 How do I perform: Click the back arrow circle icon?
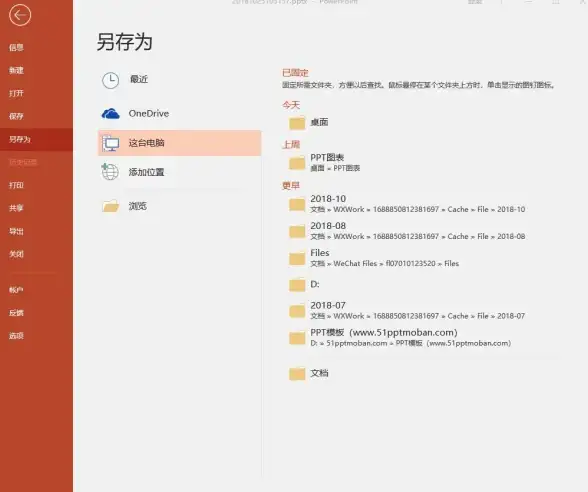tap(20, 15)
